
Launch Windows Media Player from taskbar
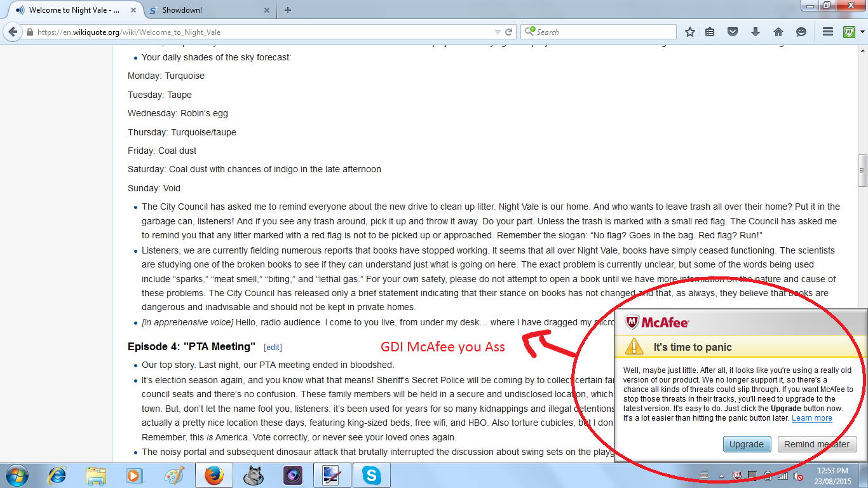point(133,475)
